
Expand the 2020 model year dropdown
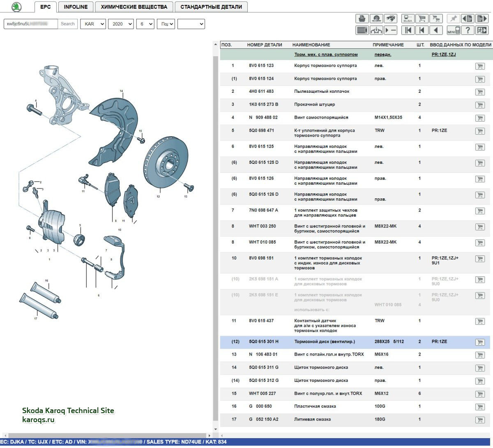pos(121,24)
